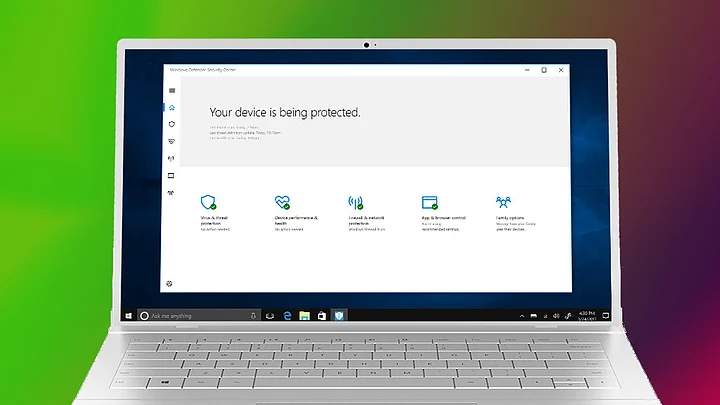Open Virus & threat protection from sidebar shield
Viewport: 720px width, 405px height.
coord(172,125)
